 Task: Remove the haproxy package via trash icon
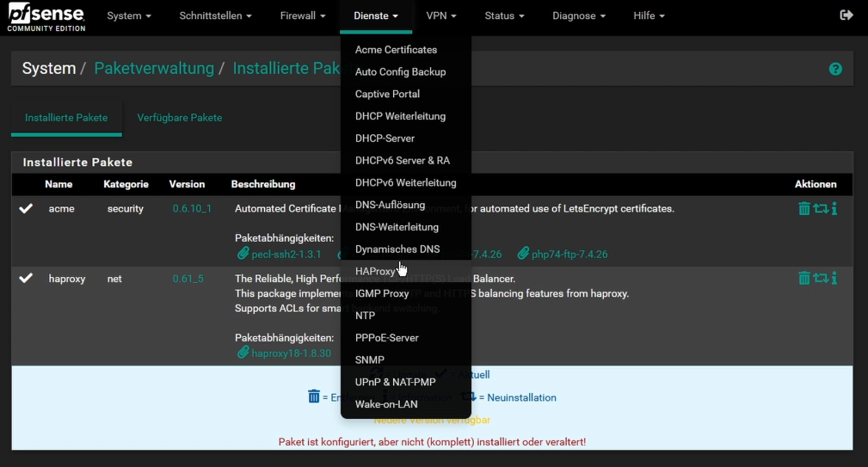click(x=803, y=279)
